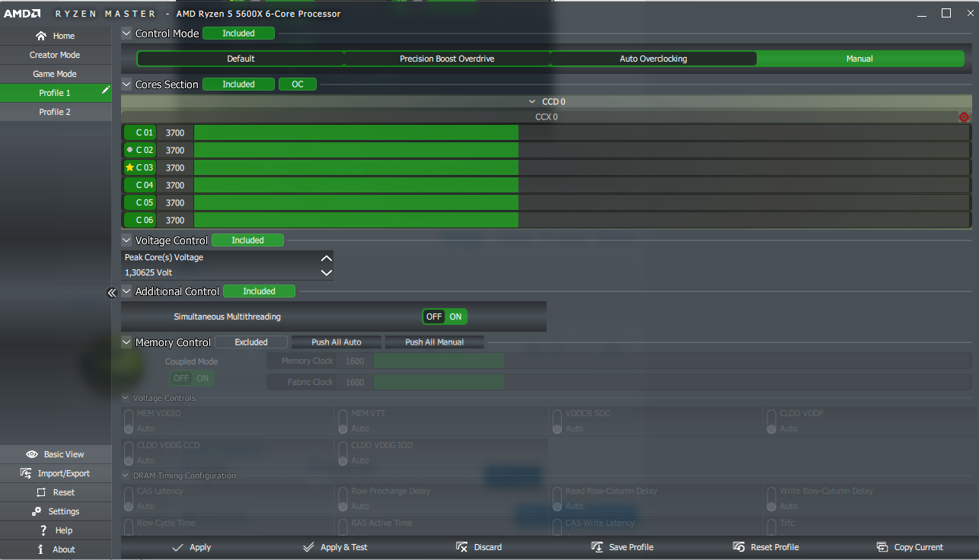Toggle the Memory Control Excluded switch
The height and width of the screenshot is (560, 979).
pyautogui.click(x=251, y=342)
